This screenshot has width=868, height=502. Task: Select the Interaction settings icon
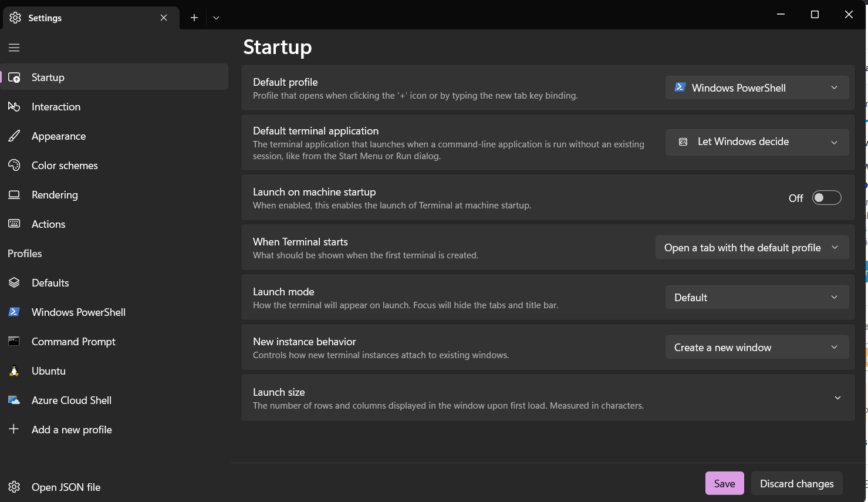[x=13, y=106]
